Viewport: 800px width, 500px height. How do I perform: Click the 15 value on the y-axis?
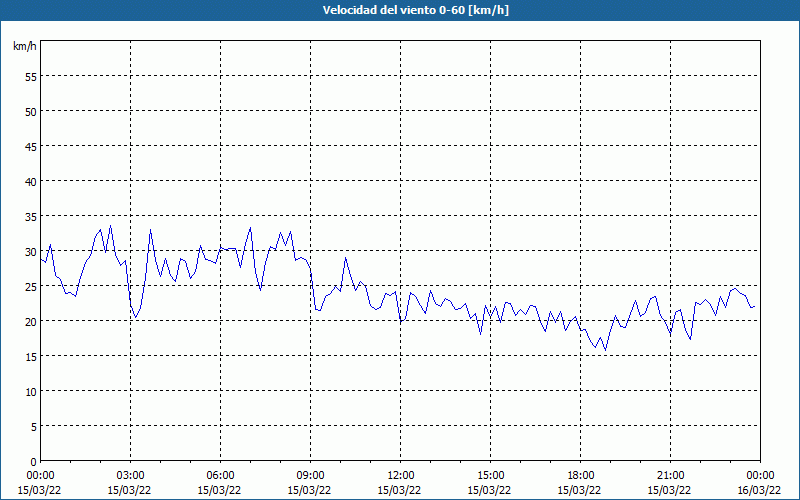pyautogui.click(x=31, y=356)
